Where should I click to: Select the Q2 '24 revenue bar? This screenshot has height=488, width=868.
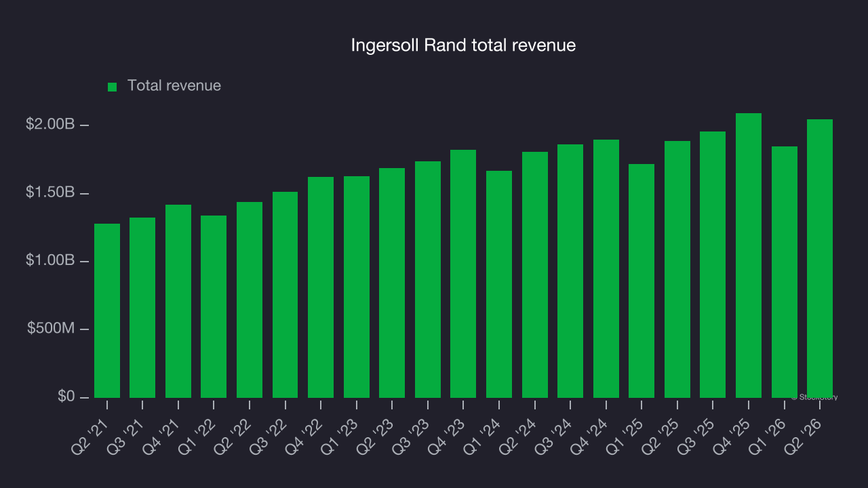[535, 274]
